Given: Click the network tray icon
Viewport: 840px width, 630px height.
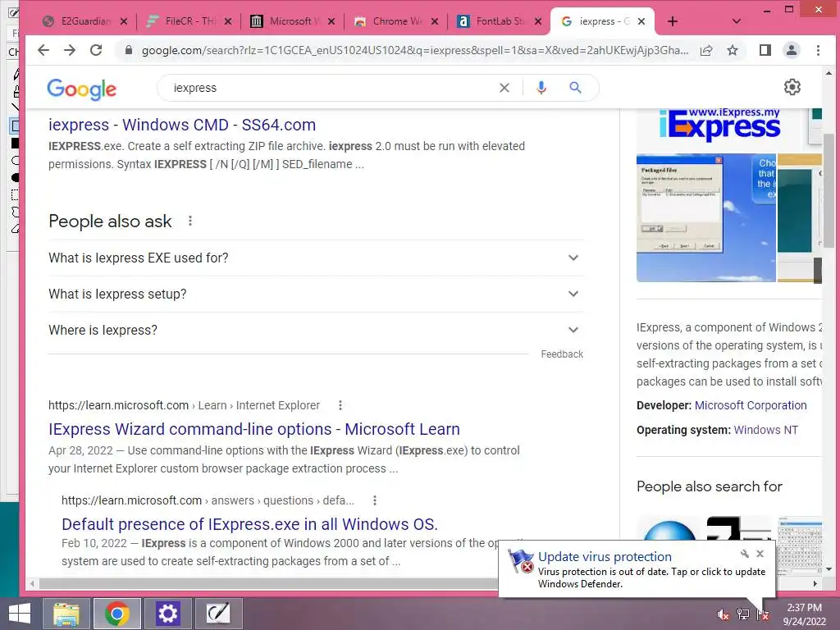Looking at the screenshot, I should pos(742,614).
